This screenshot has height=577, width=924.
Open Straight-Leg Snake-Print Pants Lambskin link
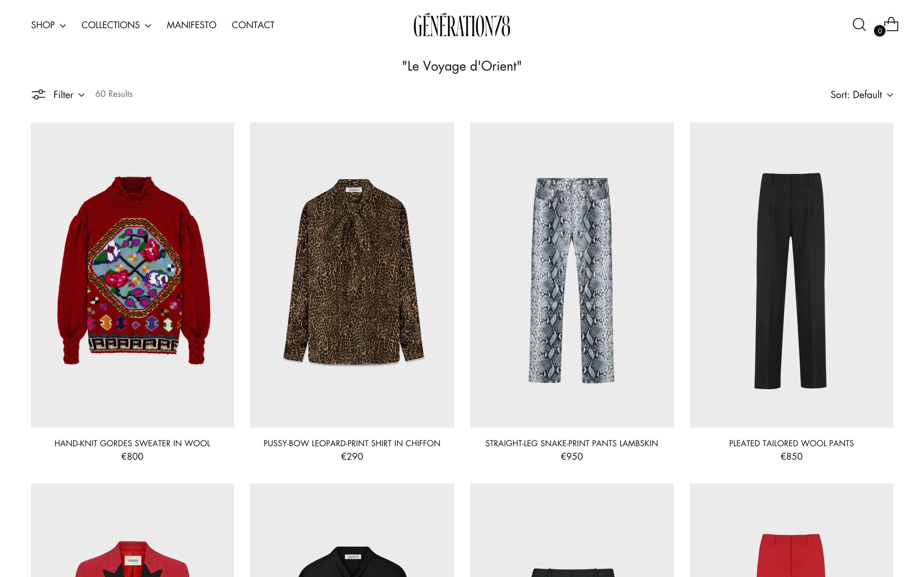[572, 443]
